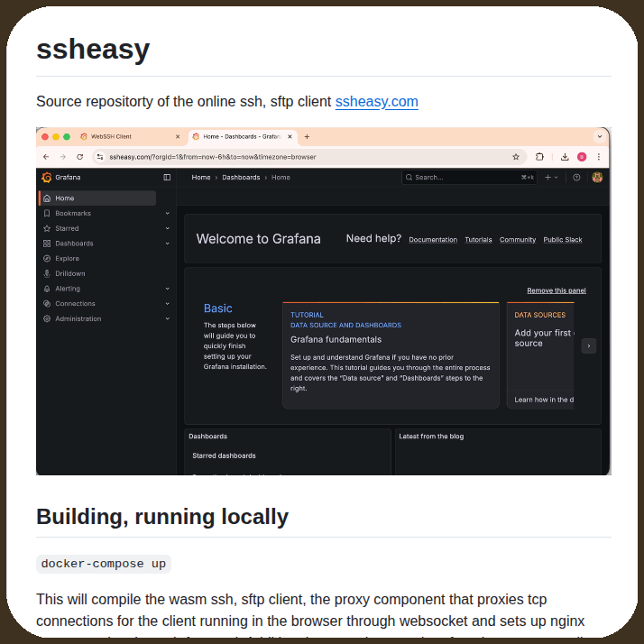Viewport: 644px width, 644px height.
Task: Open the browser extensions puzzle icon
Action: pyautogui.click(x=539, y=157)
